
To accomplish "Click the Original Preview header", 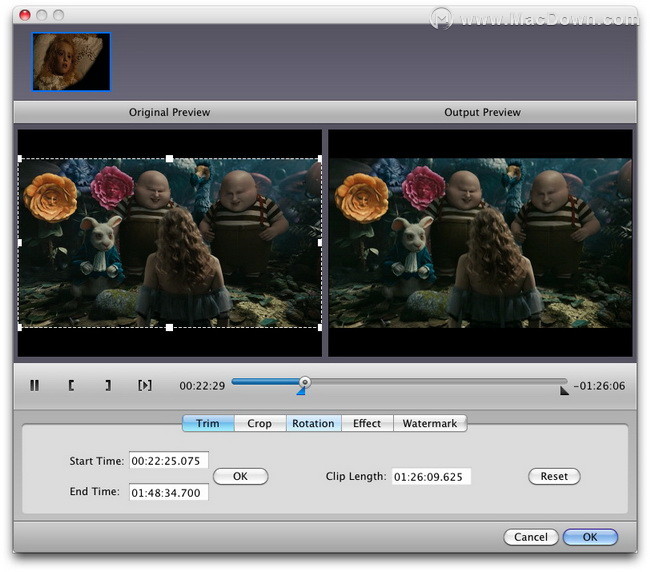I will tap(169, 112).
